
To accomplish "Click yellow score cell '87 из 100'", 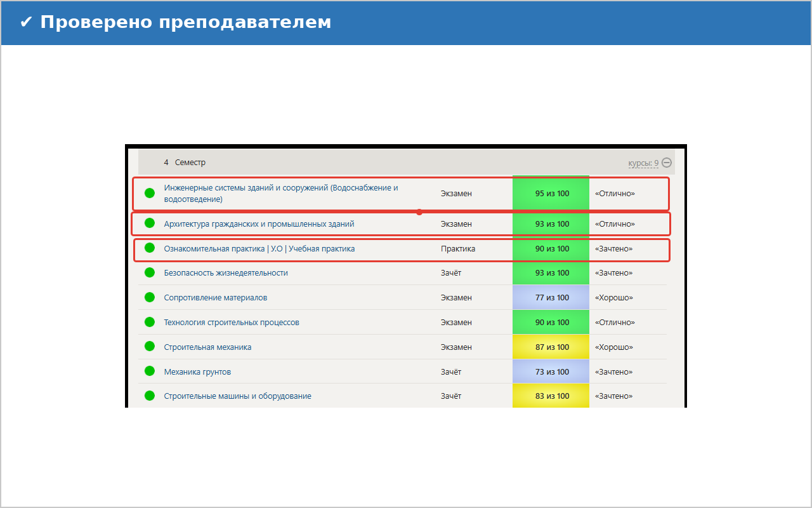I will pos(551,347).
